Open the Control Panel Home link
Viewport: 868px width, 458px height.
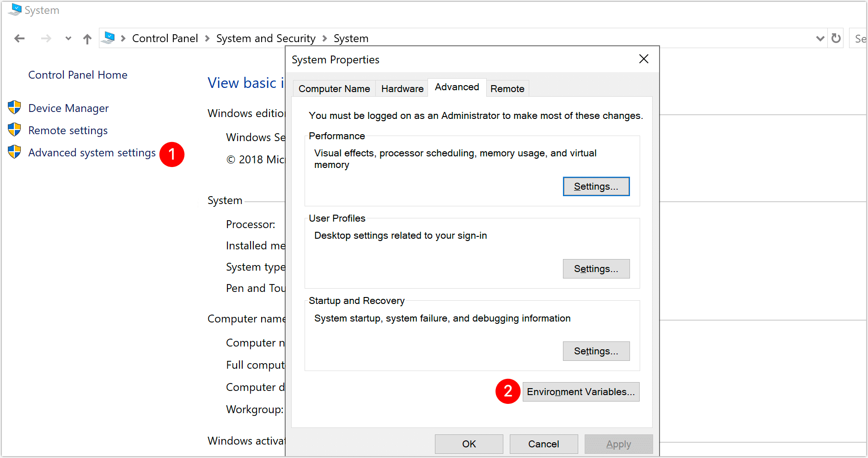coord(78,75)
